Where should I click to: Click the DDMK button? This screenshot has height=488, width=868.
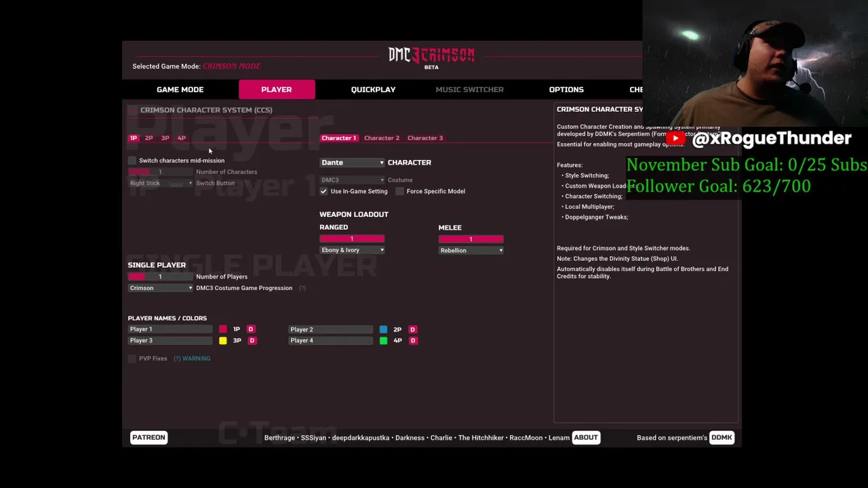722,438
